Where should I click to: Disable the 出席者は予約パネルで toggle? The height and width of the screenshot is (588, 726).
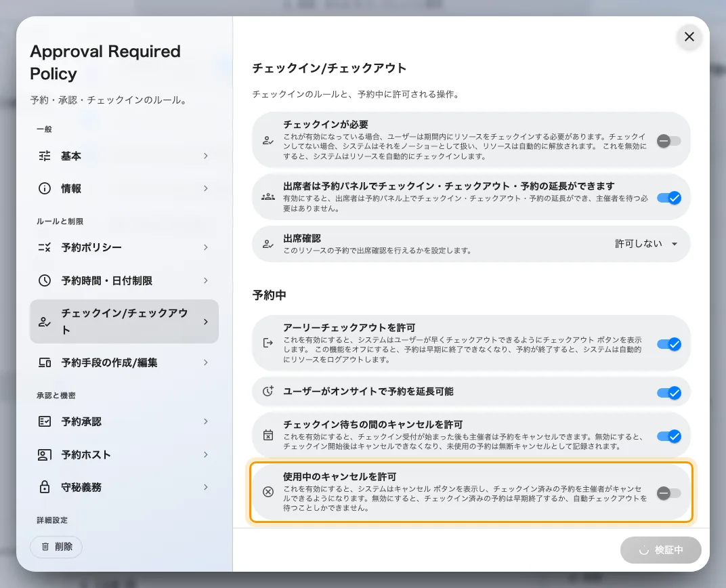pyautogui.click(x=668, y=198)
